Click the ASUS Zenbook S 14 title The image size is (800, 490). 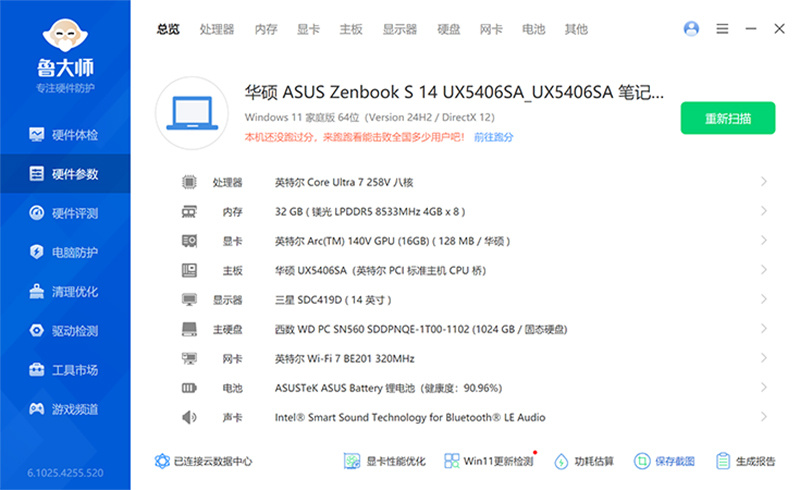point(454,92)
